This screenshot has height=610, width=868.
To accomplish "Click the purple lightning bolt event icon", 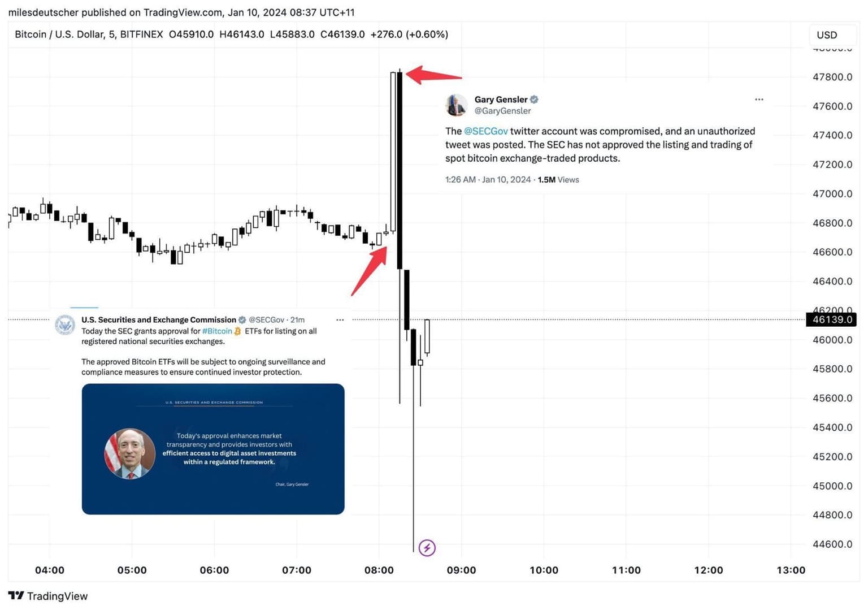I will (427, 547).
